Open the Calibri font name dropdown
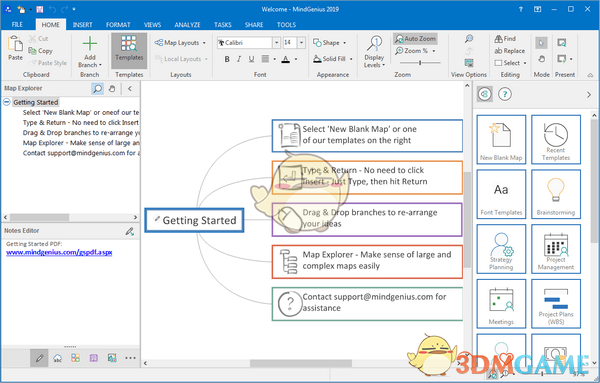Viewport: 600px width, 383px height. [276, 42]
